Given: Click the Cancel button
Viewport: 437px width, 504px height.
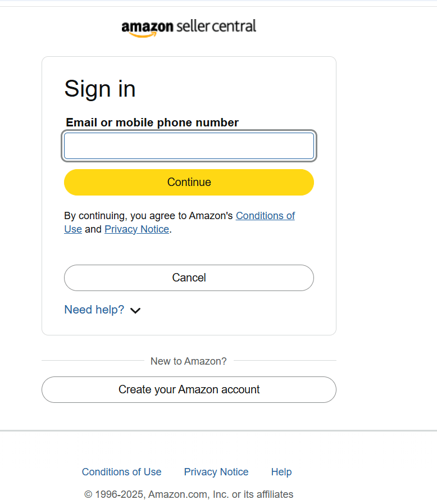Looking at the screenshot, I should point(189,278).
